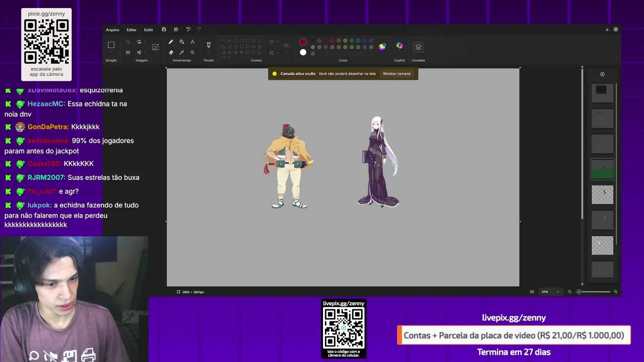Select the active green layer thumbnail
This screenshot has width=644, height=362.
pyautogui.click(x=602, y=169)
